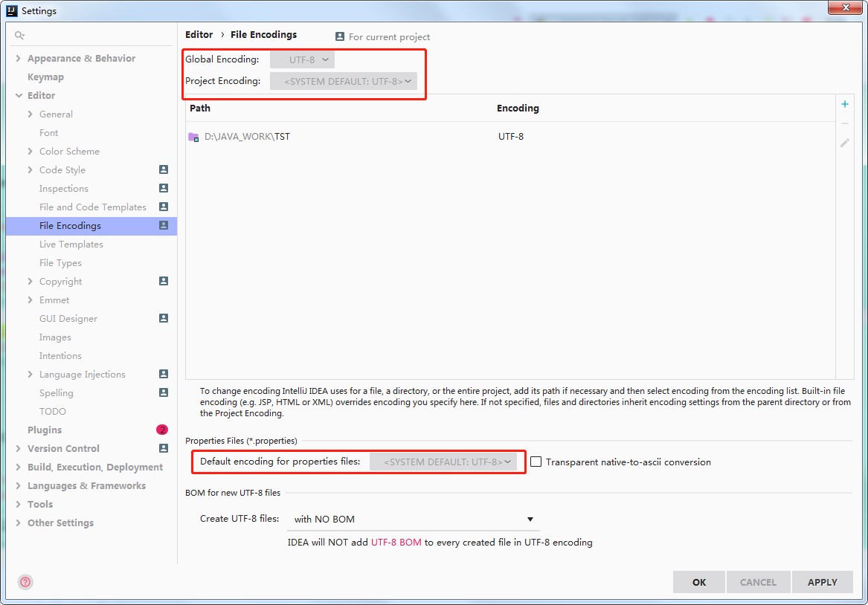Enable Transparent native-to-ascii conversion checkbox
This screenshot has height=605, width=868.
(536, 462)
